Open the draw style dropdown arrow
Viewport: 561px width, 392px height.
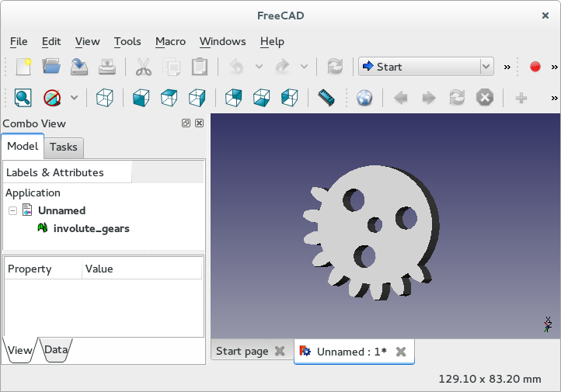74,97
